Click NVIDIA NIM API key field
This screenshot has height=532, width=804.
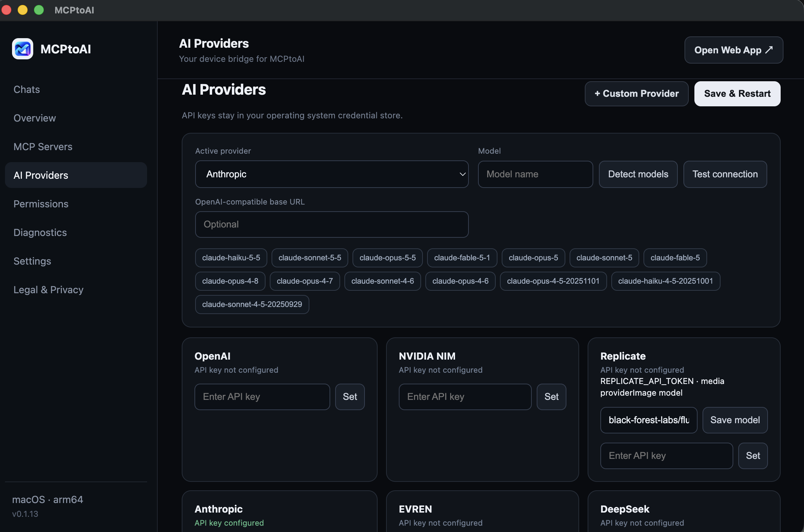pos(465,397)
